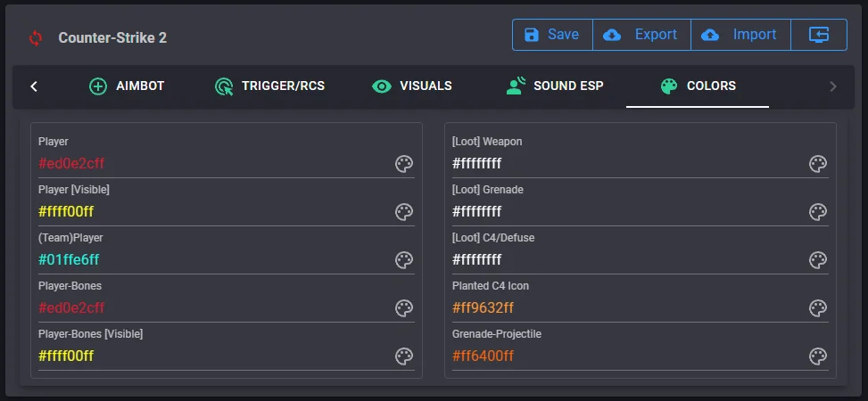The height and width of the screenshot is (401, 868).
Task: Open palette picker for Player-Bones
Action: 404,308
